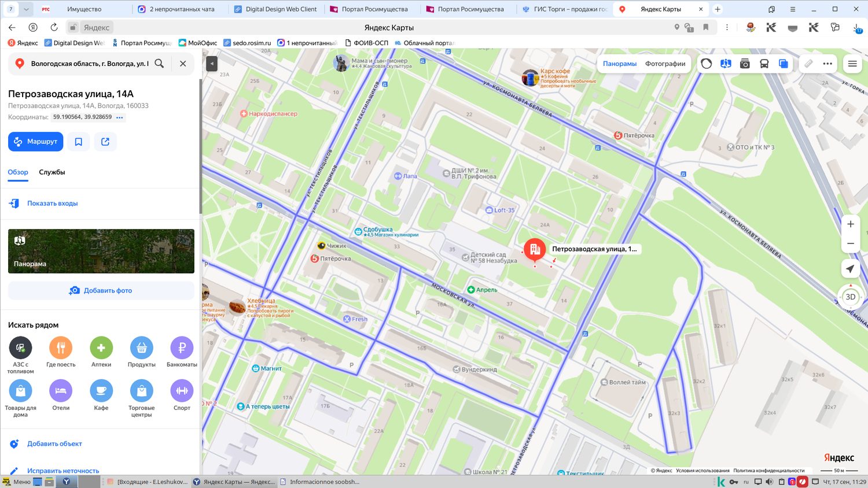This screenshot has height=488, width=868.
Task: Click the search magnifier icon in the address field
Action: [159, 64]
